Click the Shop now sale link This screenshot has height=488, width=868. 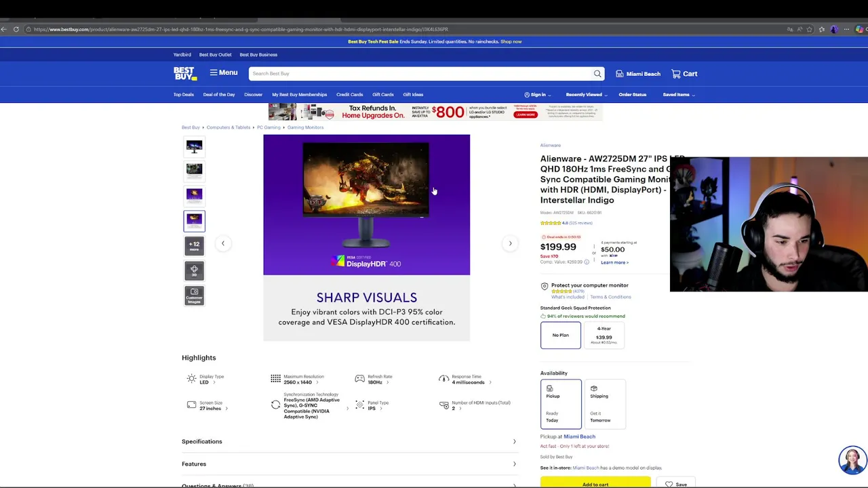[x=511, y=42]
